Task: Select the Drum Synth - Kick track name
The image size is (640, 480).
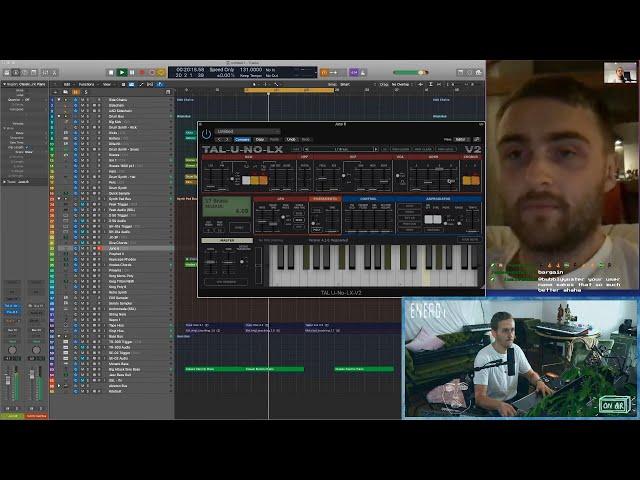Action: click(x=122, y=127)
